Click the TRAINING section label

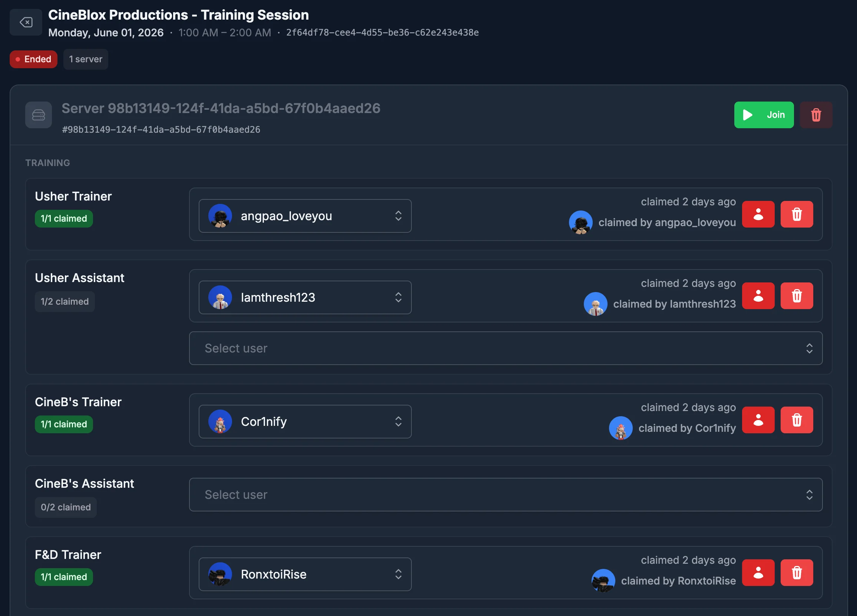47,163
